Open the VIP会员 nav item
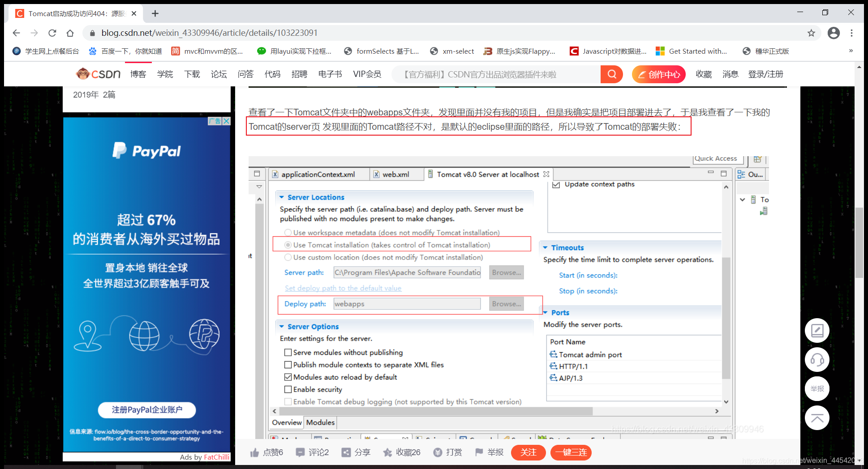The height and width of the screenshot is (469, 868). point(367,74)
